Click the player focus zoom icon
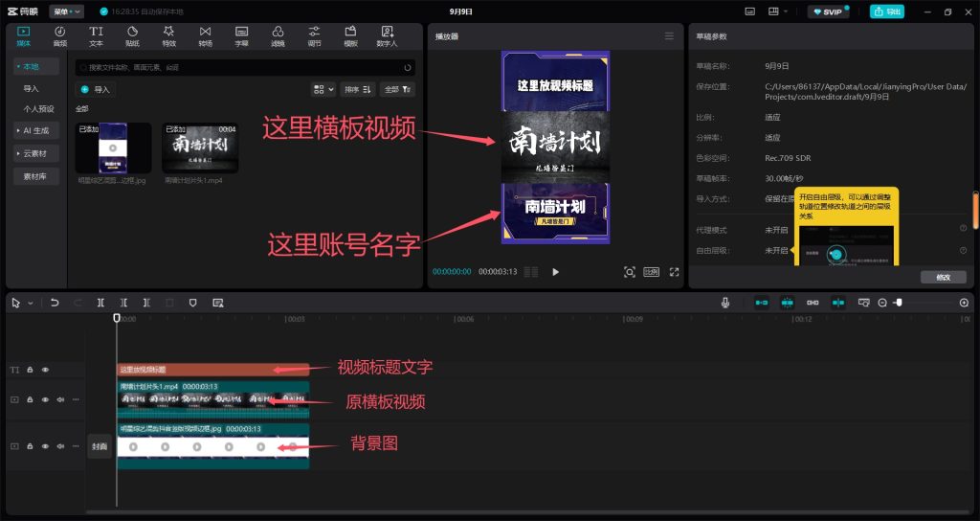The image size is (980, 521). coord(630,272)
